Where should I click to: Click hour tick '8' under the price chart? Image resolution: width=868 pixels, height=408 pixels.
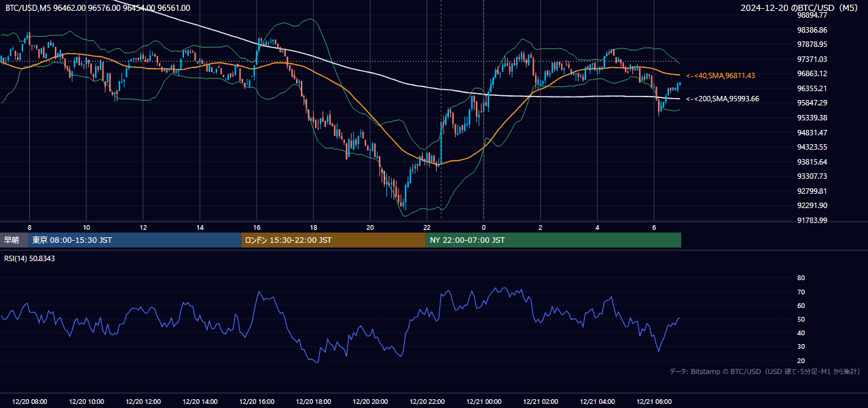click(29, 227)
